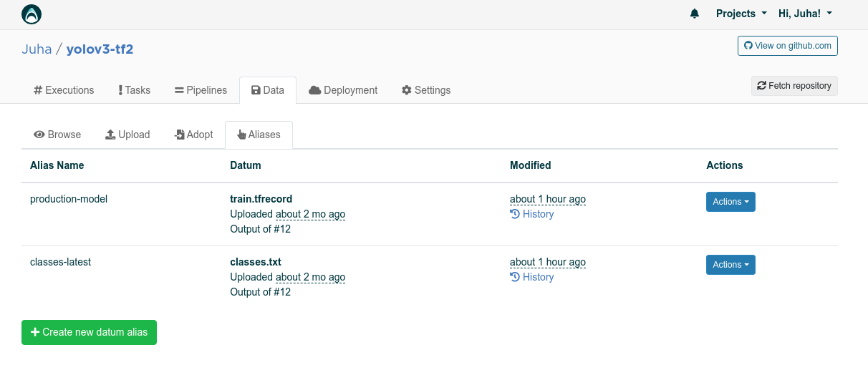View History for classes-latest alias
This screenshot has width=868, height=365.
(x=531, y=277)
